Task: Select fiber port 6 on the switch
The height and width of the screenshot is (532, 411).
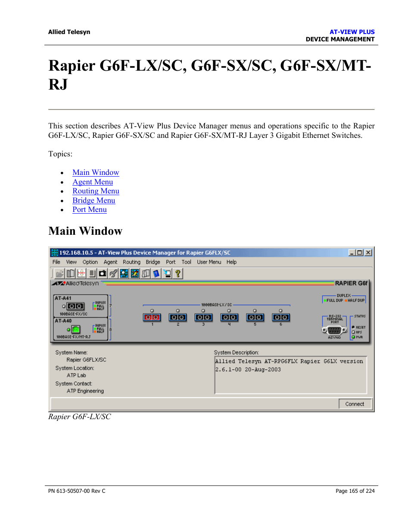Action: coord(281,317)
